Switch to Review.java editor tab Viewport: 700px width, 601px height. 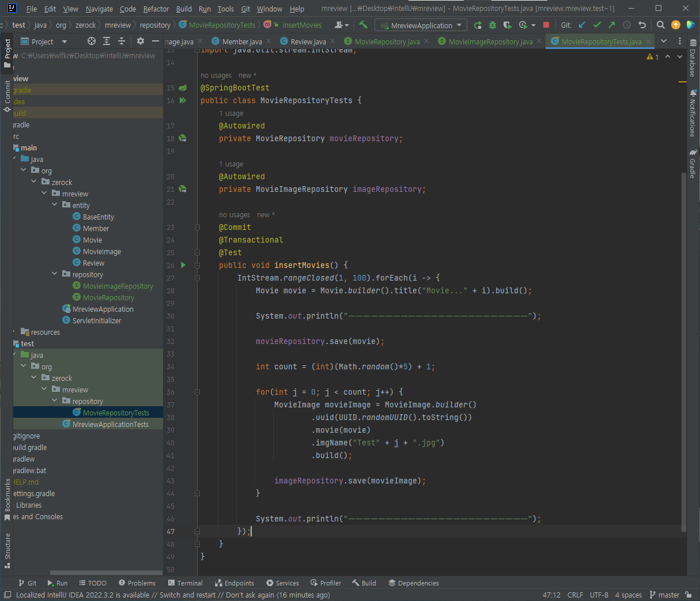click(x=308, y=41)
